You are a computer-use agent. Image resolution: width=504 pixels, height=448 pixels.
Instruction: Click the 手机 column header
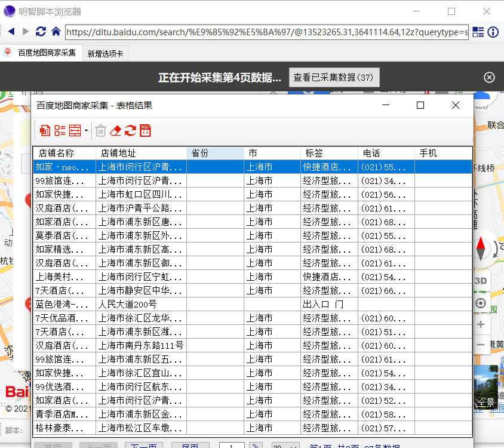pyautogui.click(x=443, y=153)
